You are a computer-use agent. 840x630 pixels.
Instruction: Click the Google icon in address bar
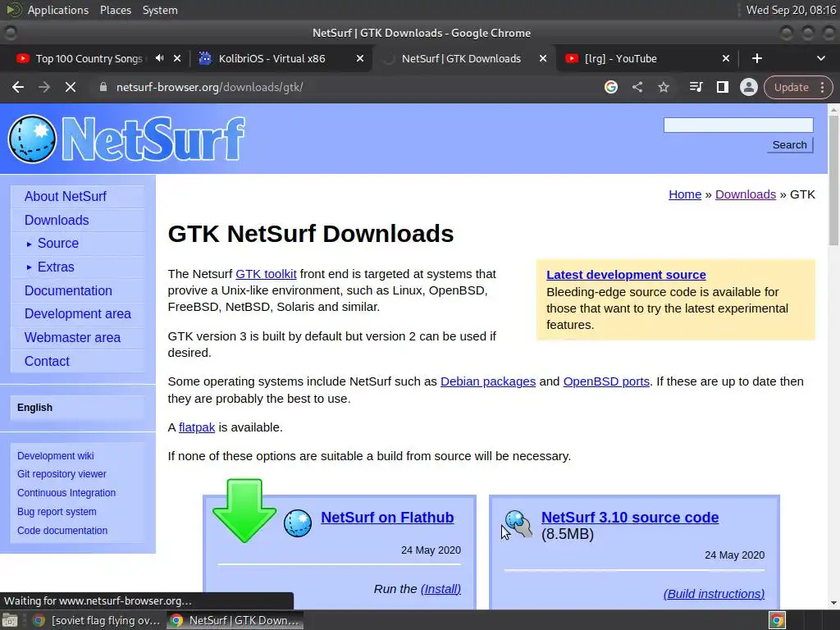[x=610, y=87]
